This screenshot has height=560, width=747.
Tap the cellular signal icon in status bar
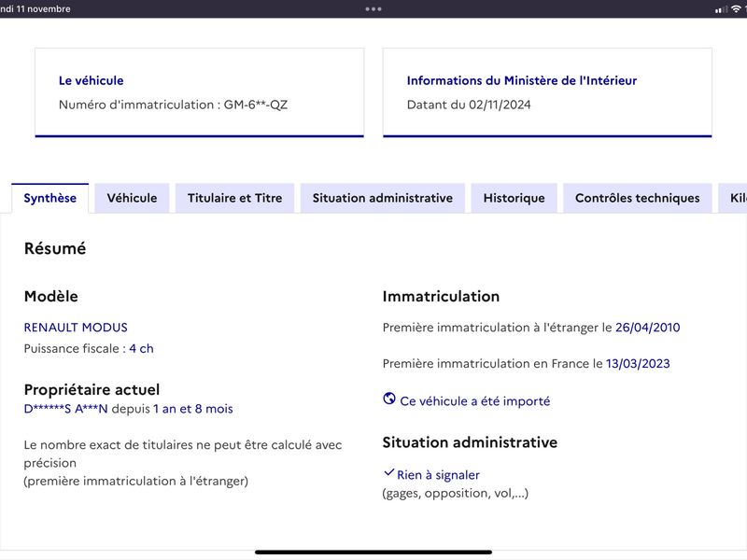721,9
